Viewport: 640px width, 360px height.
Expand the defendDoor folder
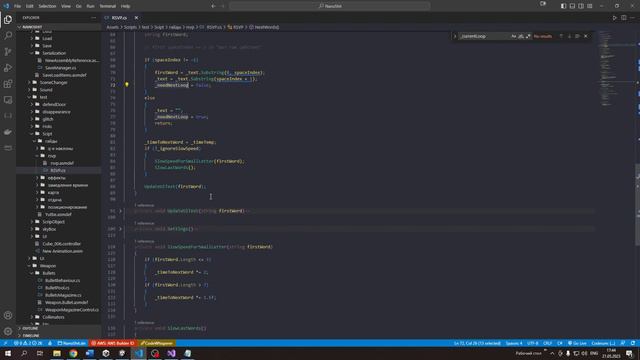[53, 104]
